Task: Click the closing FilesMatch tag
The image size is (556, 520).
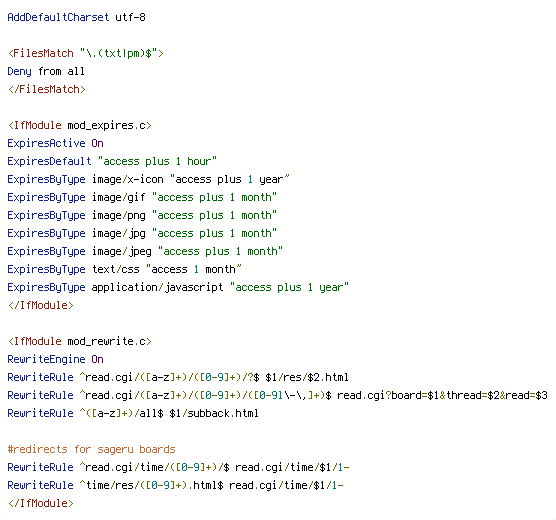Action: click(x=46, y=89)
